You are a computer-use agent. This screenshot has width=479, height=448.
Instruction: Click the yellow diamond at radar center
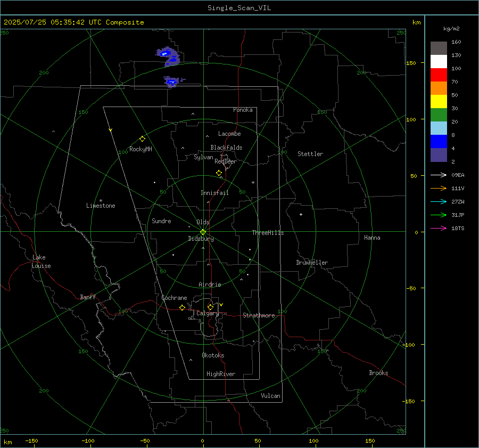(x=203, y=232)
